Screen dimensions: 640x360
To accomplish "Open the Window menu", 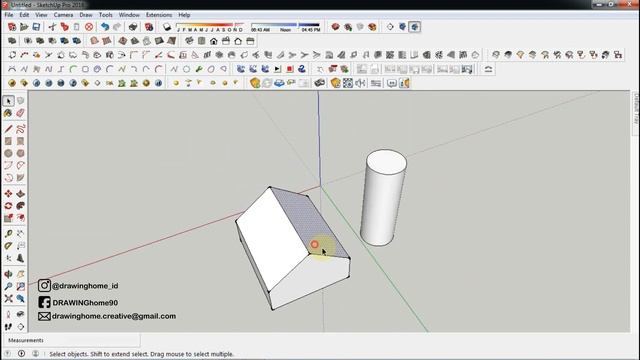I will click(x=129, y=15).
